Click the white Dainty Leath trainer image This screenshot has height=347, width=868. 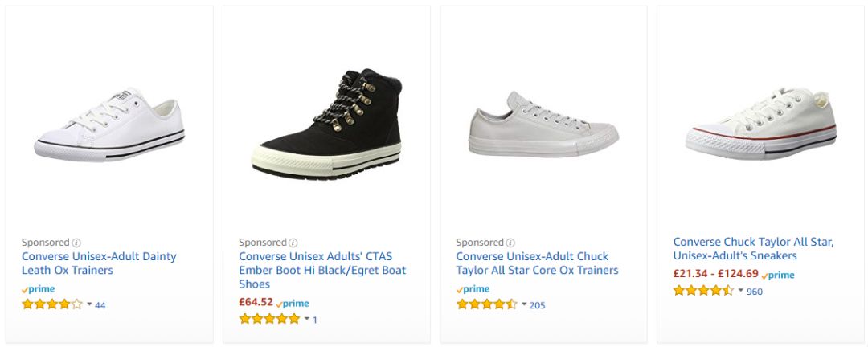tap(109, 125)
